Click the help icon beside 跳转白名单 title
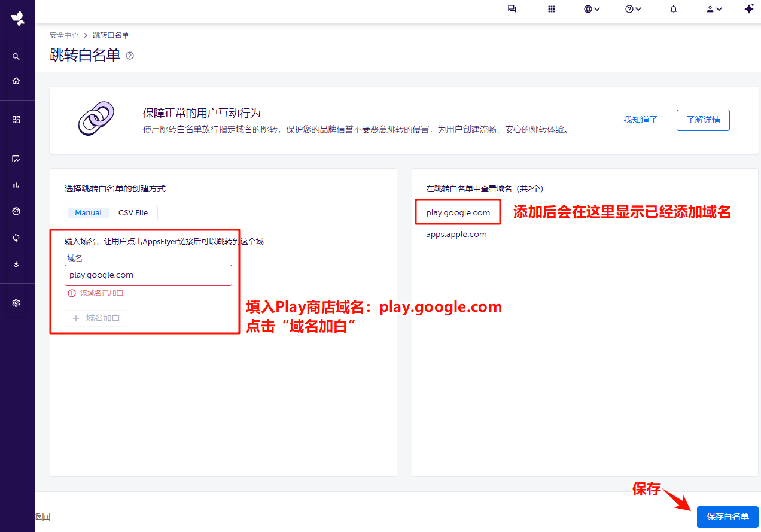Viewport: 761px width, 532px height. coord(130,56)
